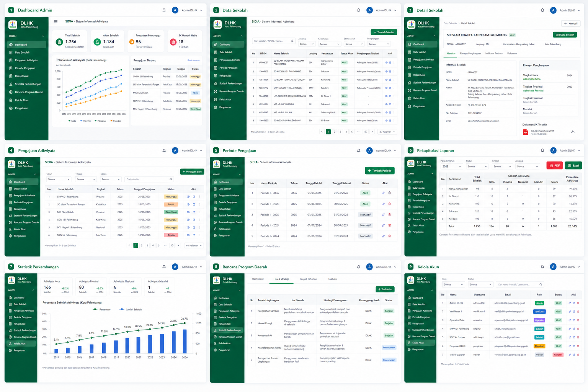View details of SMPN 21 Palembang pengajuan
The height and width of the screenshot is (392, 588).
click(188, 197)
